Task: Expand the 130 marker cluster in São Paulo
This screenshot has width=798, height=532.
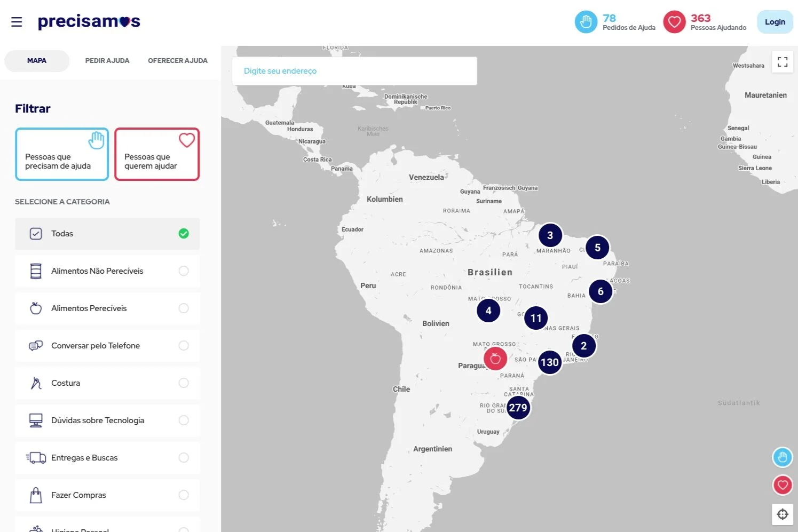Action: (549, 362)
